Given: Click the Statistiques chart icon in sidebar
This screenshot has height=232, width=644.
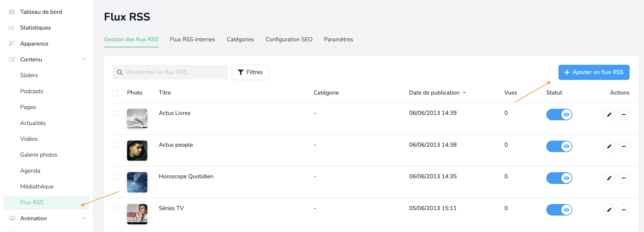Looking at the screenshot, I should 12,28.
